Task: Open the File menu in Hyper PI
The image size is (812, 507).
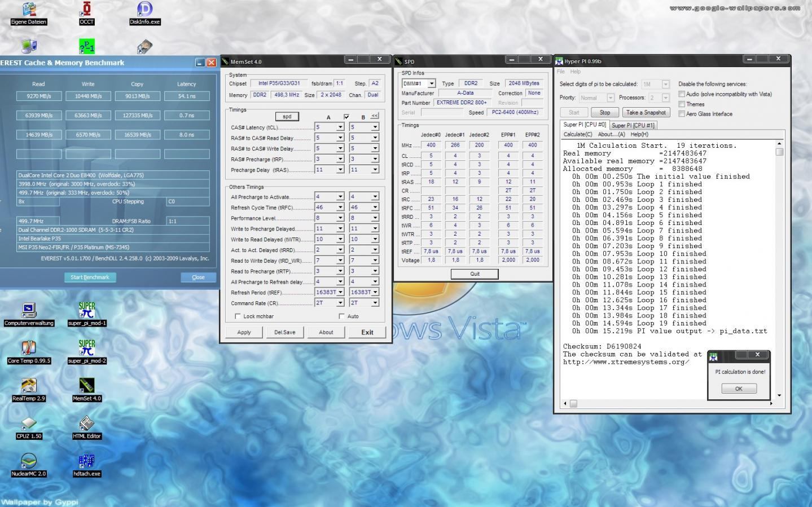Action: pyautogui.click(x=561, y=72)
